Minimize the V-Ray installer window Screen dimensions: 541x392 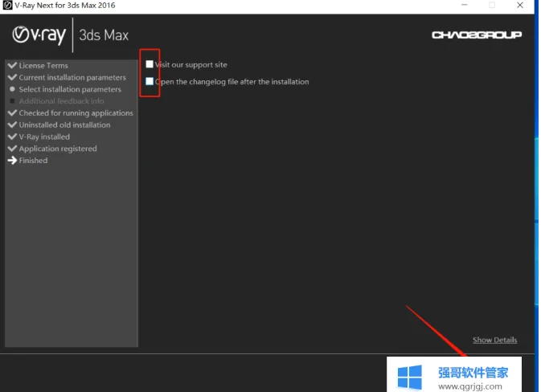tap(465, 5)
